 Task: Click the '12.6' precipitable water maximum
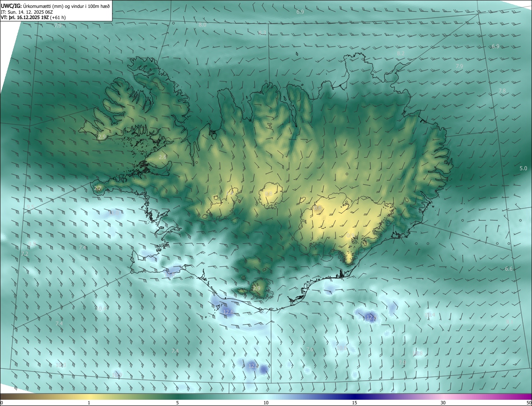[228, 312]
